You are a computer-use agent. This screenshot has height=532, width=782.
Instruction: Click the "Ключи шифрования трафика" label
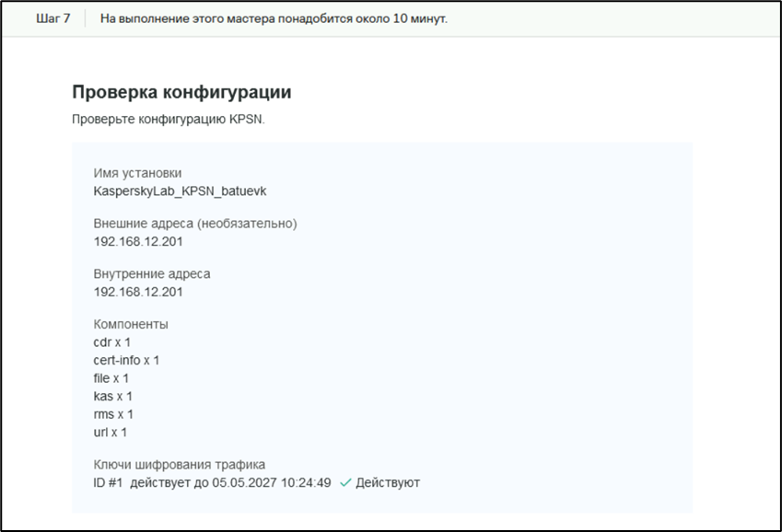180,465
